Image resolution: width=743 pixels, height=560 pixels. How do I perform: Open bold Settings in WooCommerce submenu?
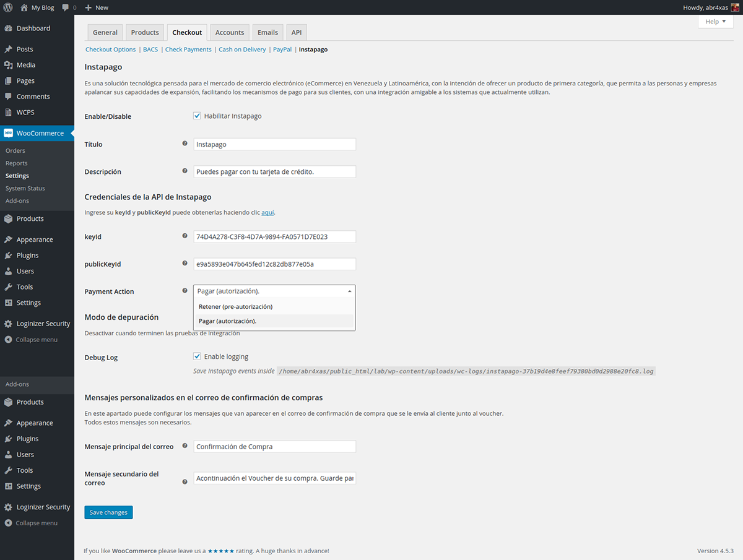click(x=17, y=176)
